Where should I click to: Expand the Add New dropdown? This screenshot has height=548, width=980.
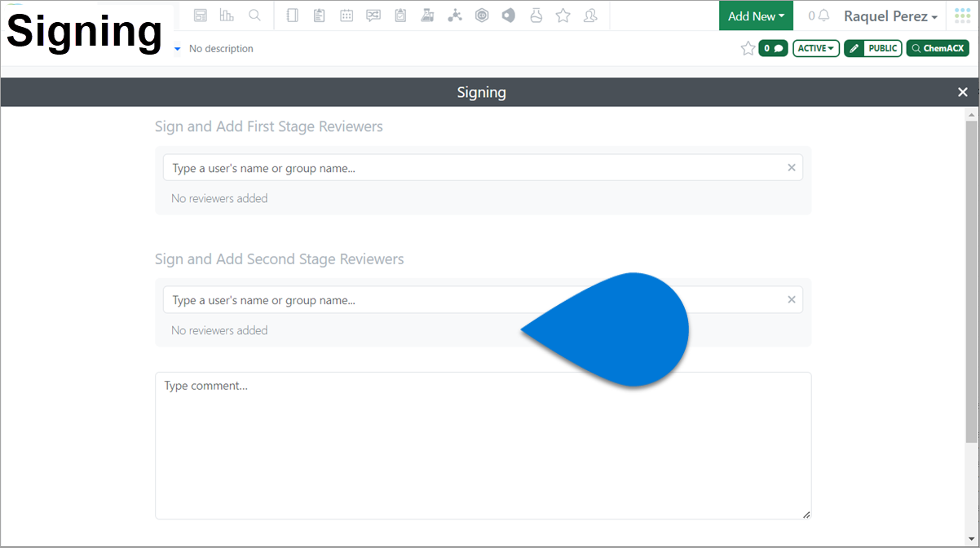click(756, 15)
